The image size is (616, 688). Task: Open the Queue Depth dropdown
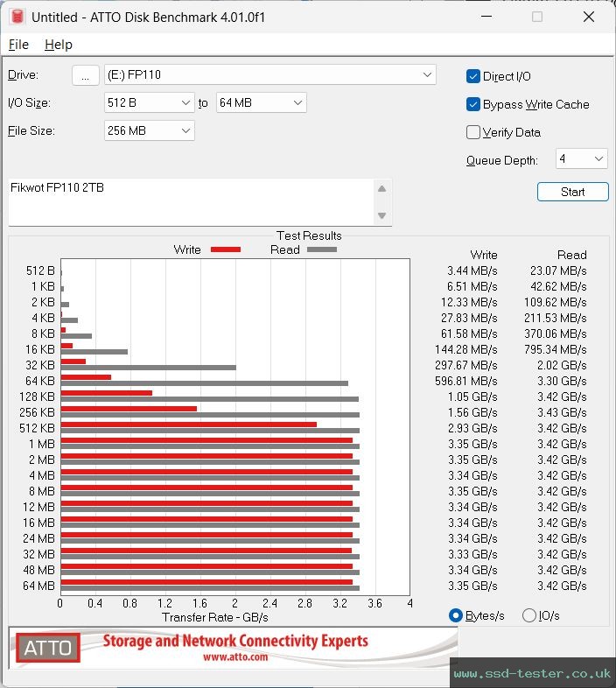point(581,158)
